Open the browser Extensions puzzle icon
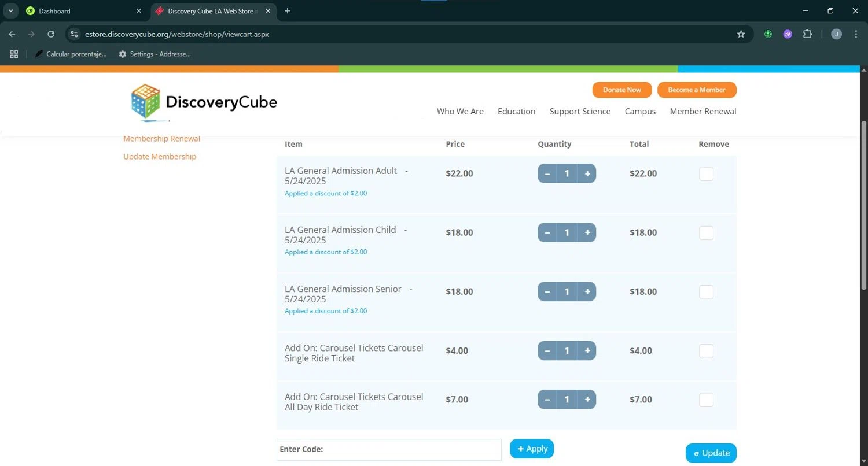Viewport: 868px width, 466px height. (807, 34)
